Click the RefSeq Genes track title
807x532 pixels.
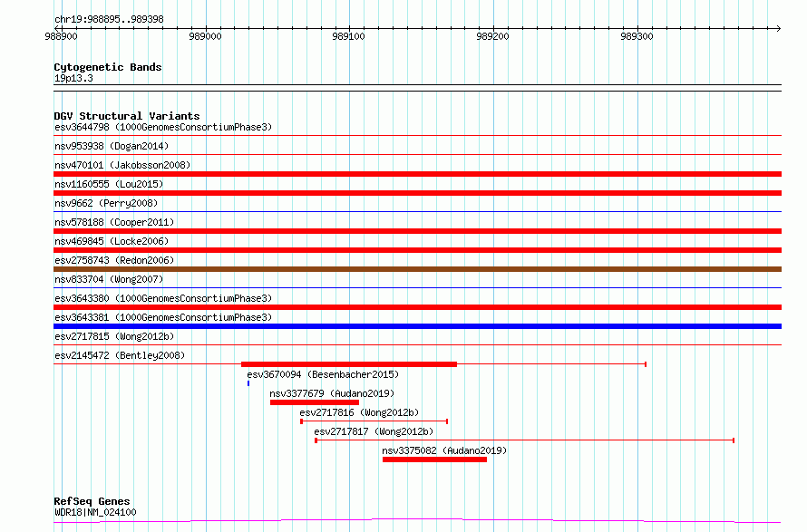(x=92, y=501)
